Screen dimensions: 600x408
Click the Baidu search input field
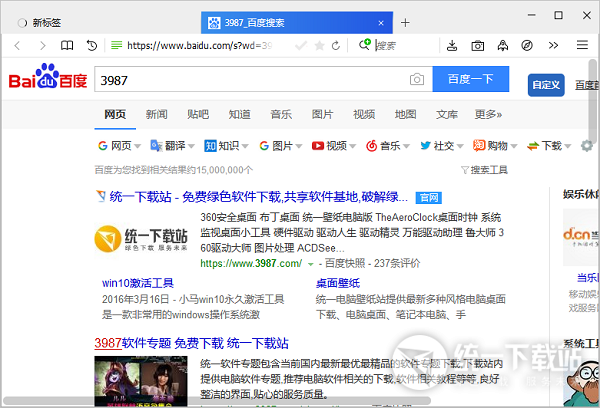click(250, 79)
